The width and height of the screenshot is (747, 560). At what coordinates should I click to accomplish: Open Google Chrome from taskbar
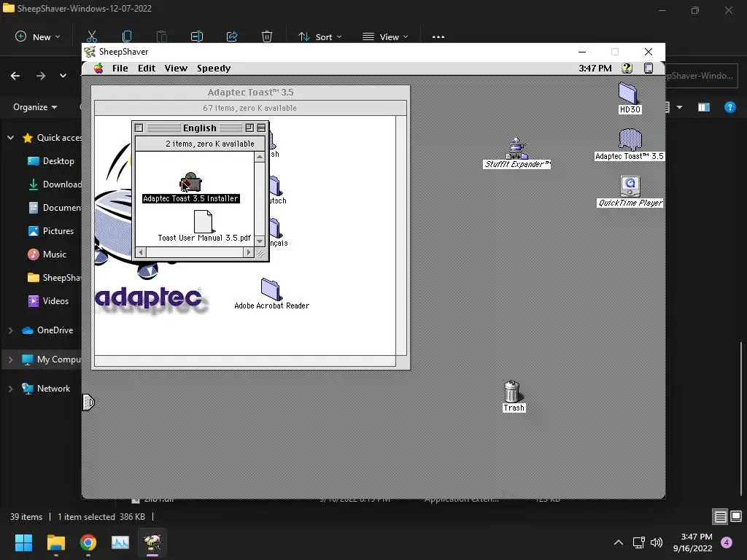tap(88, 542)
